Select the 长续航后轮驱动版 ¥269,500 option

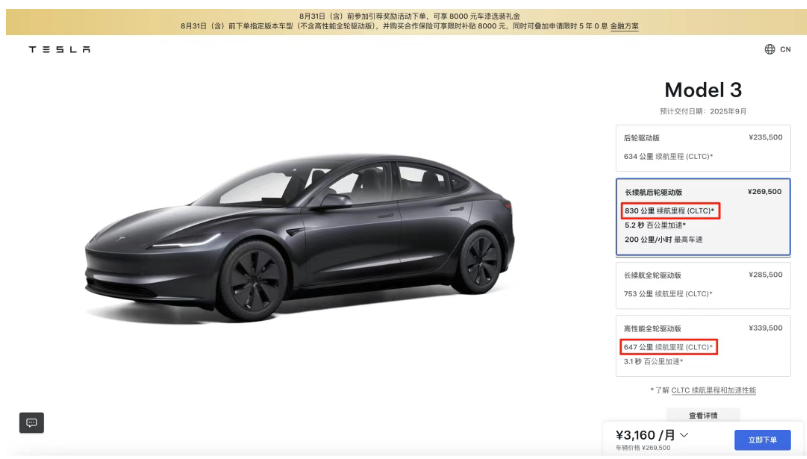coord(703,217)
